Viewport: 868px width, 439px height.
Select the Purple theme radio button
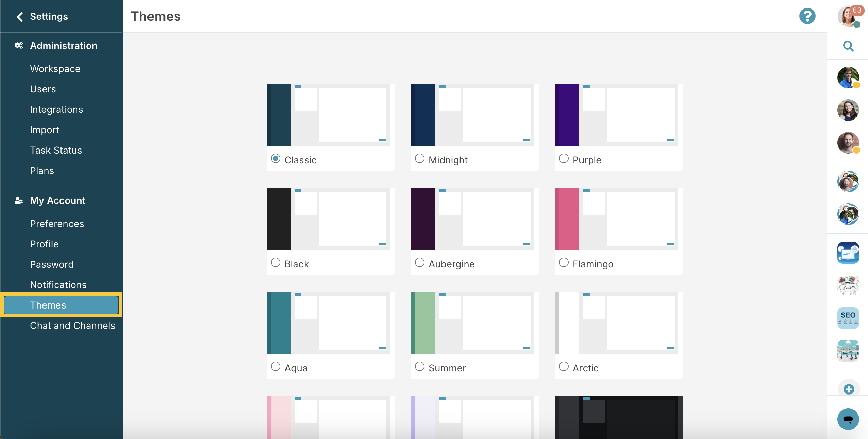[x=564, y=159]
